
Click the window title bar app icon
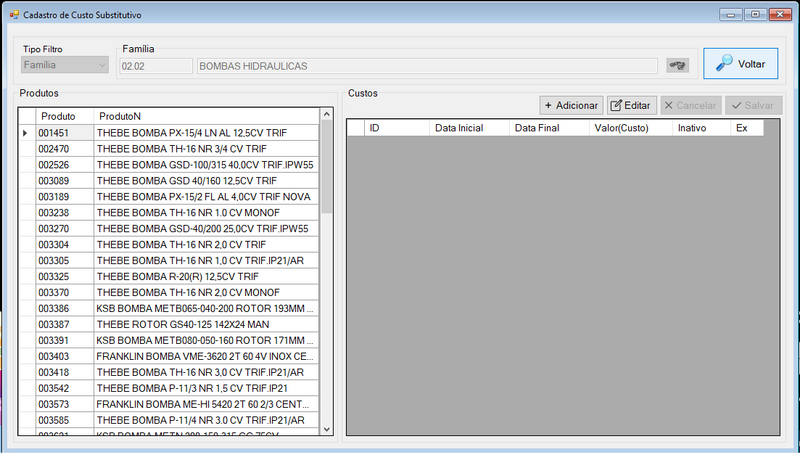click(14, 15)
